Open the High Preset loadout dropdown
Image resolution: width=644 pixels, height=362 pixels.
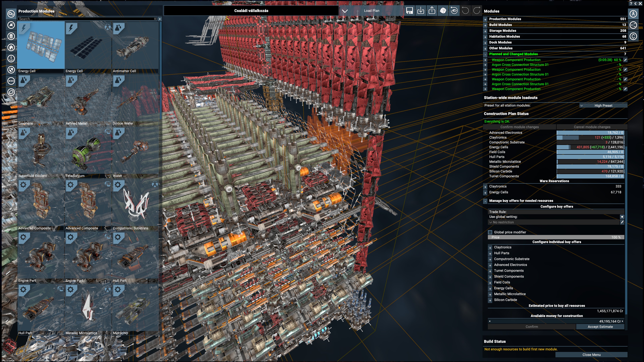click(x=603, y=106)
